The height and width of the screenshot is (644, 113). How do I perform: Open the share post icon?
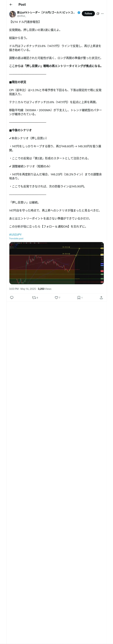pos(101,297)
